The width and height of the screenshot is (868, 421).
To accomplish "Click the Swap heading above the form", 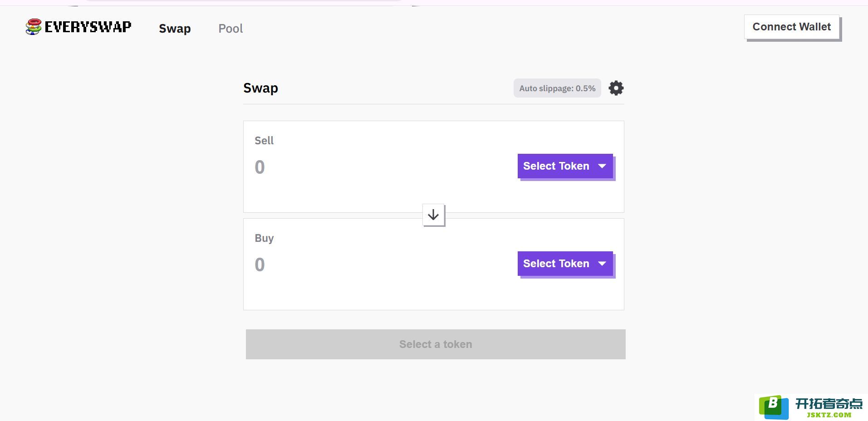I will pos(260,88).
